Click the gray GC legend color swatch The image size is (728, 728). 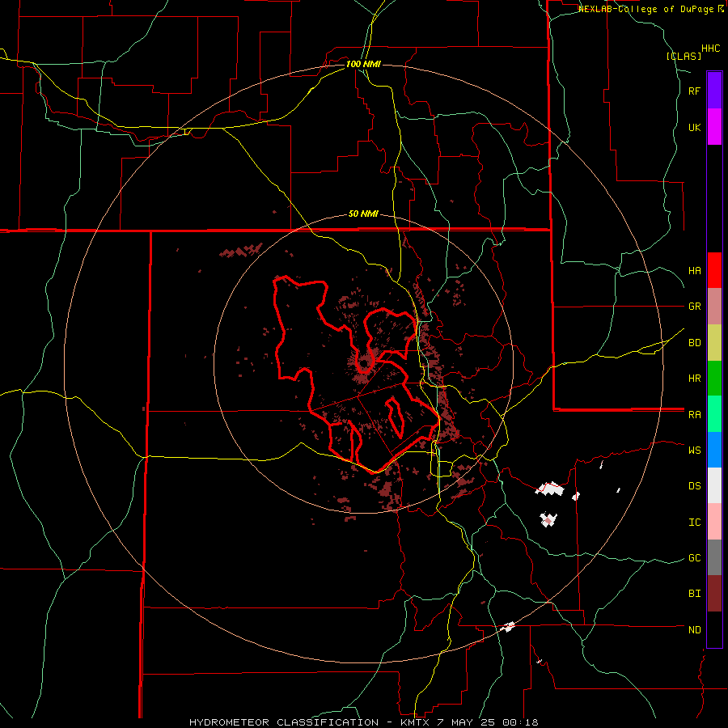714,557
